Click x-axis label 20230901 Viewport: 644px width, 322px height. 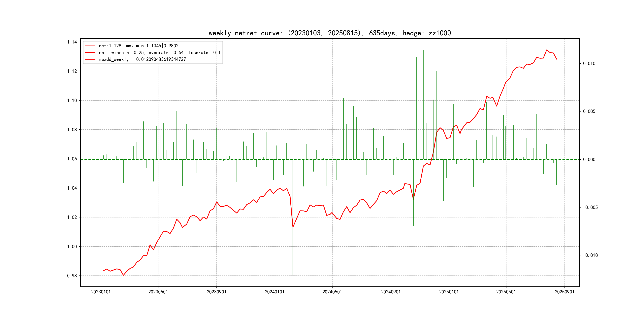click(216, 292)
